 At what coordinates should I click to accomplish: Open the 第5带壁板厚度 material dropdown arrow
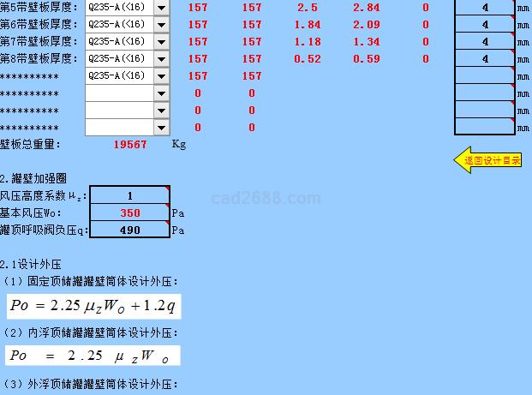161,8
